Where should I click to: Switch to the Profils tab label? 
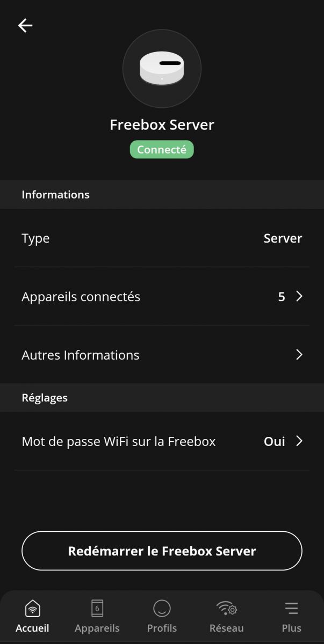pos(162,628)
